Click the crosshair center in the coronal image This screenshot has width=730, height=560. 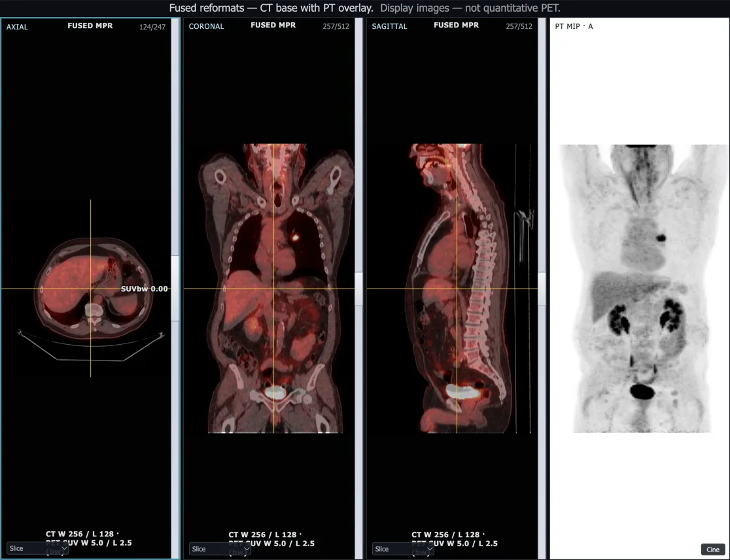click(273, 289)
